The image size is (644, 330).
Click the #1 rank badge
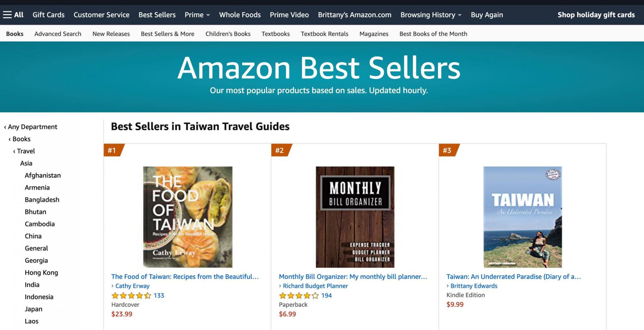pos(112,150)
